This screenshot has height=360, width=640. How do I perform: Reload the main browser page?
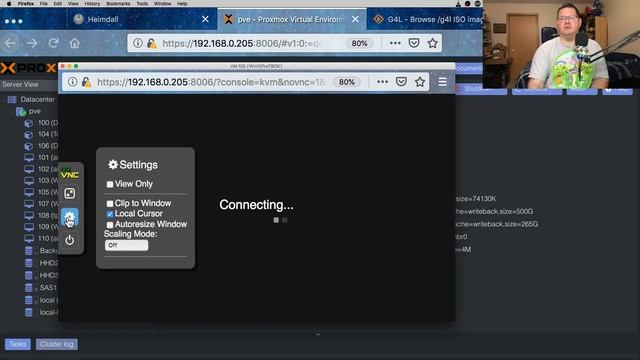pos(53,43)
